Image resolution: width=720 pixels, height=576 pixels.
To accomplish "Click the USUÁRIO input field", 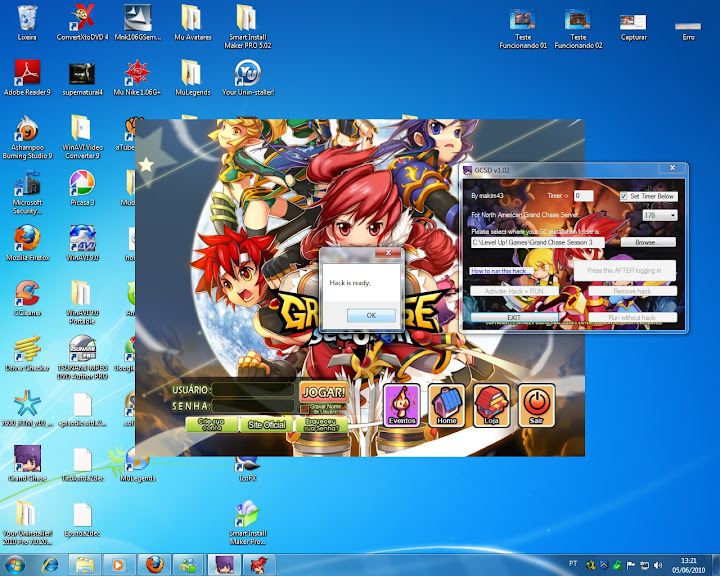I will pyautogui.click(x=253, y=390).
